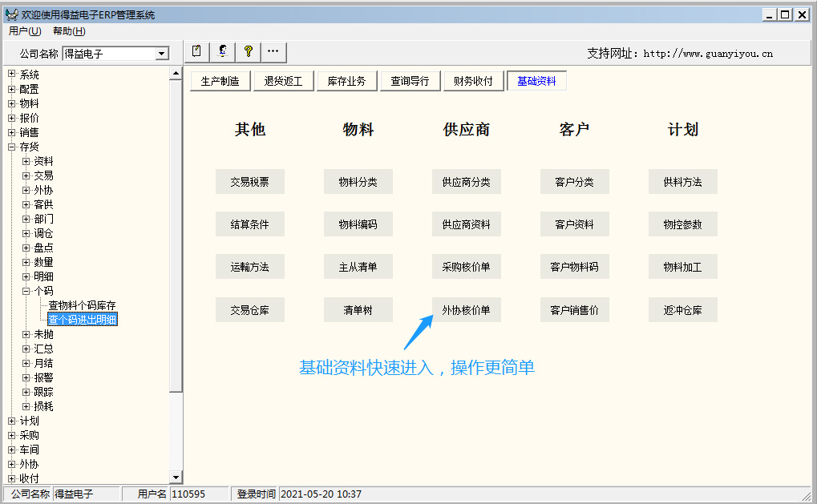Collapse the 存货 tree node

pyautogui.click(x=12, y=147)
